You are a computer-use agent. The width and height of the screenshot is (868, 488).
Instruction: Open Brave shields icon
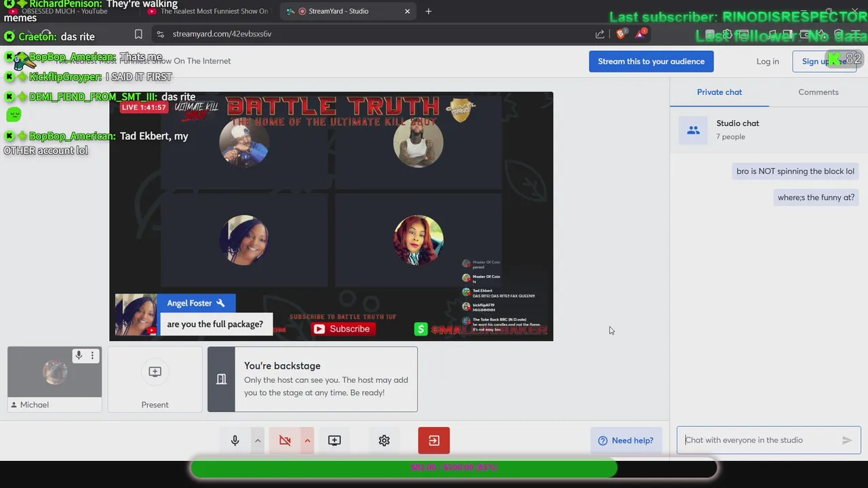(x=620, y=33)
